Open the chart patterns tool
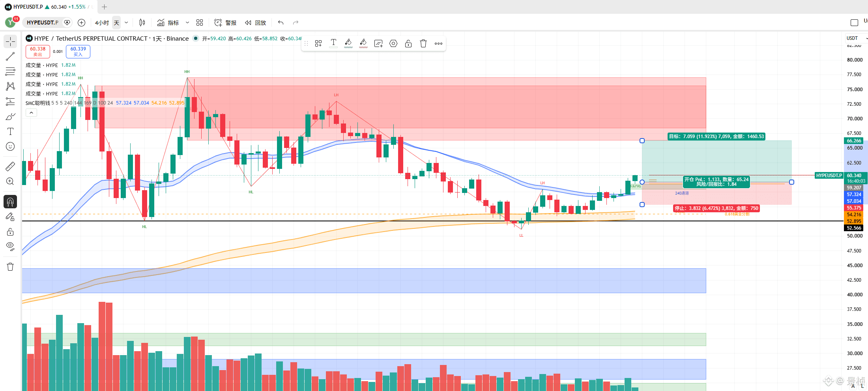868x391 pixels. (10, 86)
